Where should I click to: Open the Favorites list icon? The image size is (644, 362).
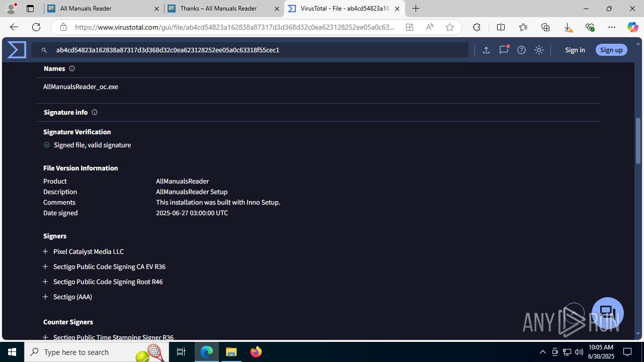tap(523, 27)
